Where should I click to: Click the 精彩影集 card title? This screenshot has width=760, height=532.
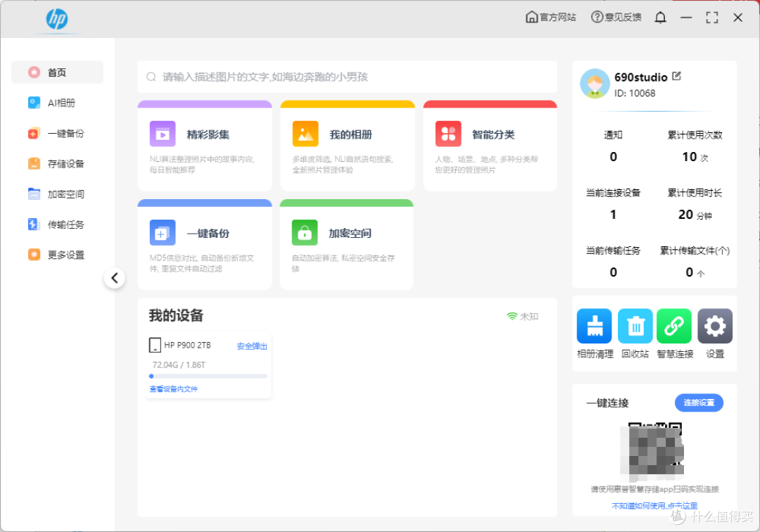tap(208, 134)
